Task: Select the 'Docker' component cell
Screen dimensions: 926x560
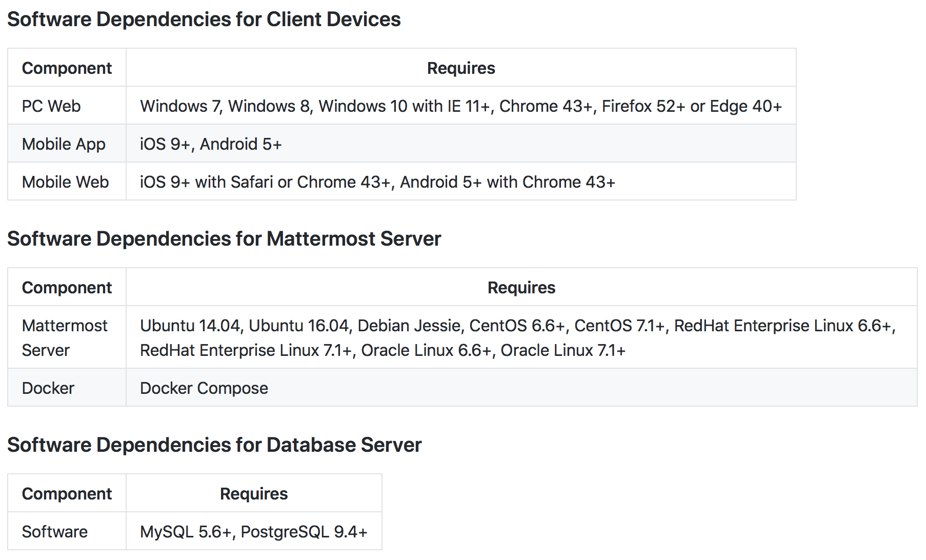Action: point(48,388)
